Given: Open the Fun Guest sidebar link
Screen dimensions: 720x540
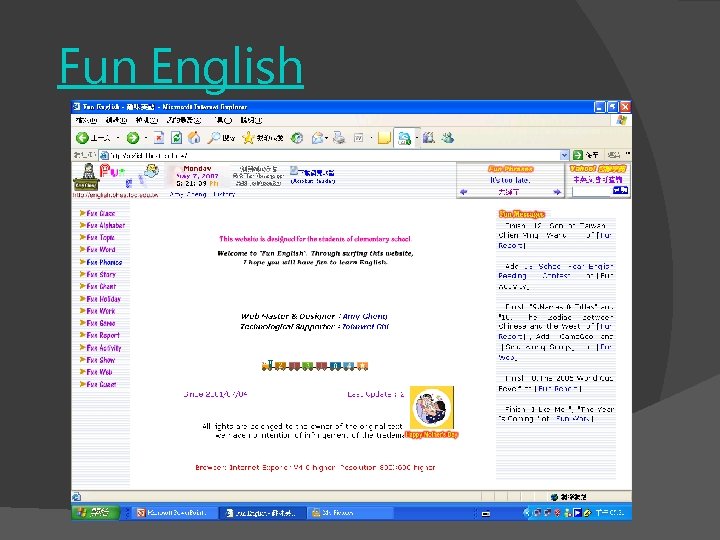Looking at the screenshot, I should (101, 384).
